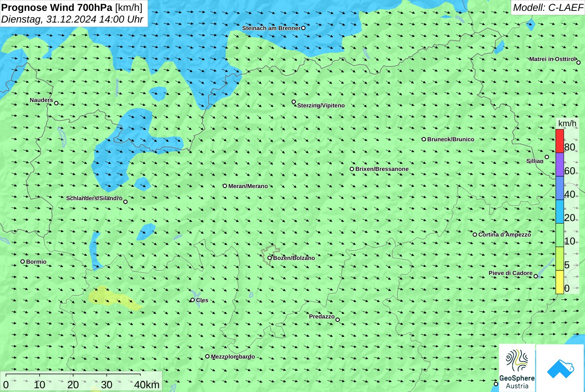The height and width of the screenshot is (392, 585).
Task: Click the 'Sterzing/Vipiteno' city label
Action: 321,105
